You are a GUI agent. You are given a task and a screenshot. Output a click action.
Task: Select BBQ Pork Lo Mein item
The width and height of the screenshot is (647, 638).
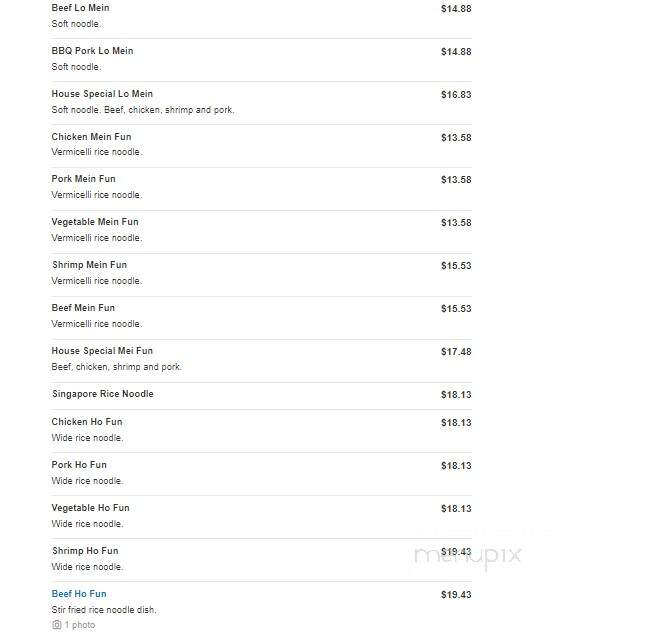pos(92,51)
